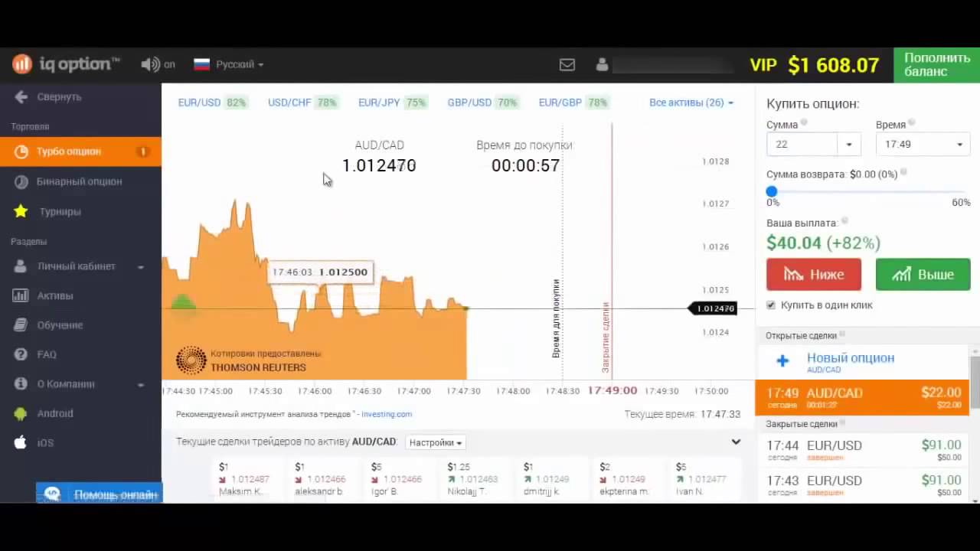
Task: Select USD/CHF 78% asset tab
Action: click(x=302, y=103)
